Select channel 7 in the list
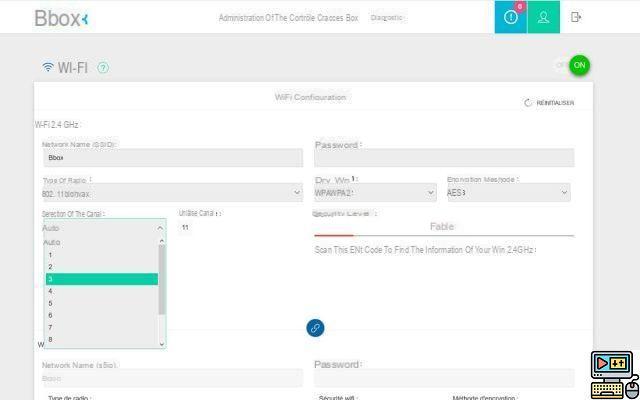 point(101,327)
